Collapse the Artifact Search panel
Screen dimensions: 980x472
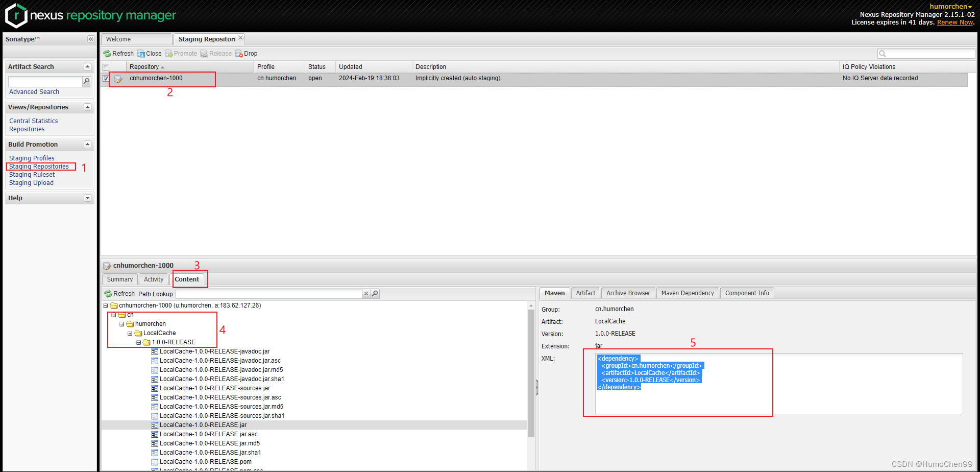[87, 67]
